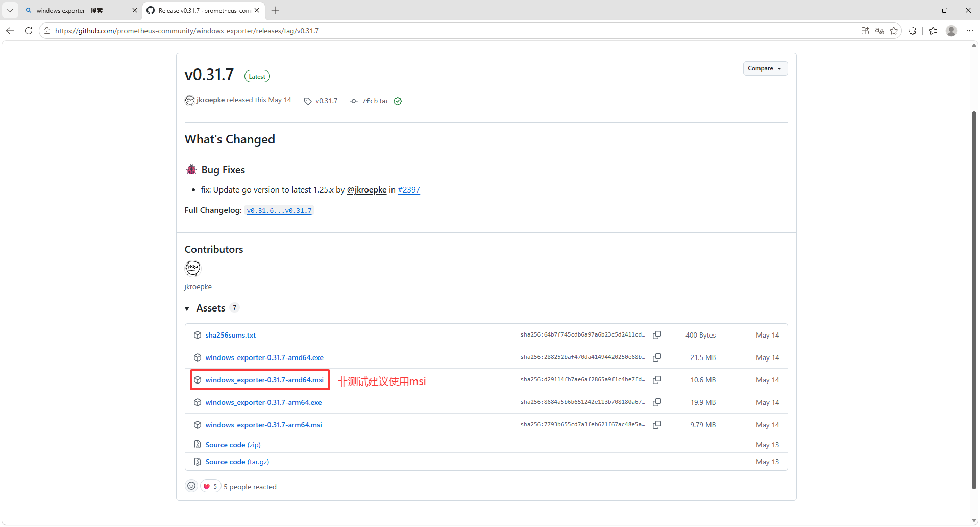Download Source code (tar.gz)
Image resolution: width=980 pixels, height=527 pixels.
coord(237,462)
